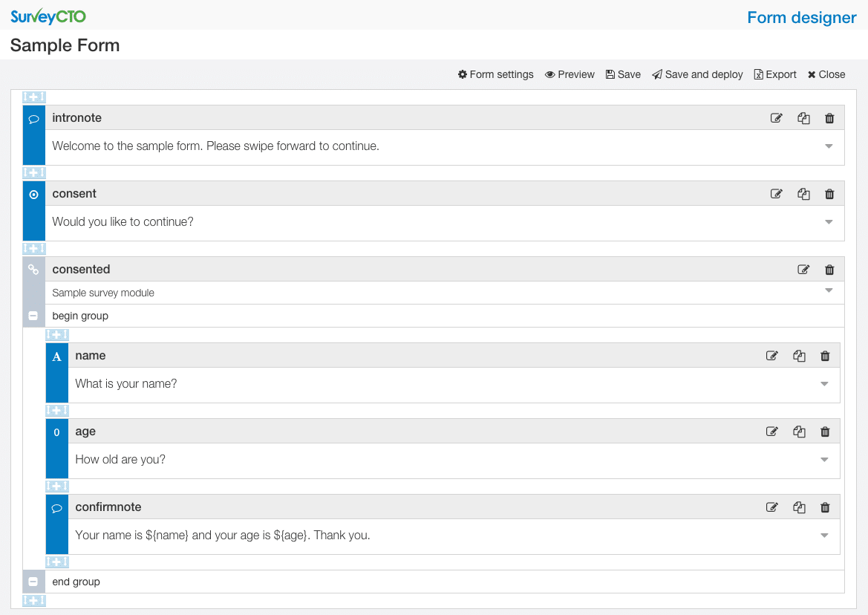Click the 'consented' group name
Screen dimensions: 868x615
coord(82,270)
